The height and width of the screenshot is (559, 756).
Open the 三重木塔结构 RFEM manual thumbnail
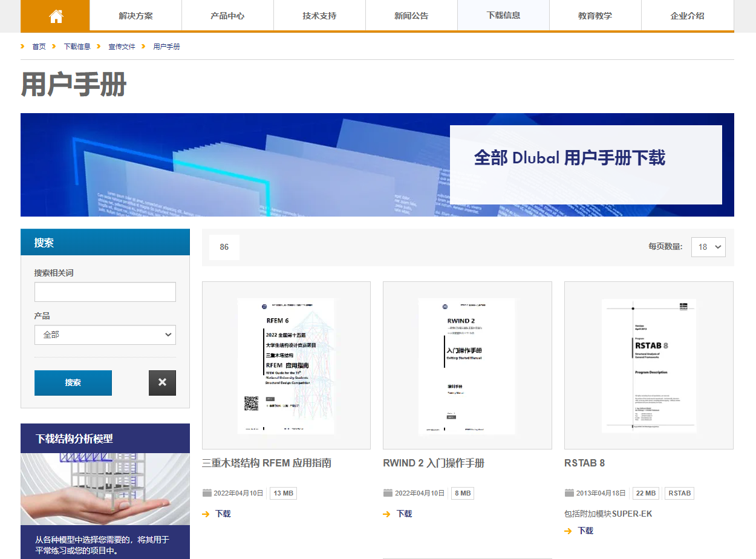(x=286, y=365)
